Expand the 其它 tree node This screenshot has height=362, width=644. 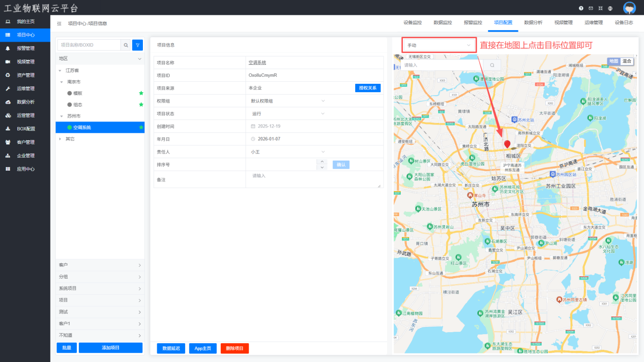pyautogui.click(x=61, y=139)
